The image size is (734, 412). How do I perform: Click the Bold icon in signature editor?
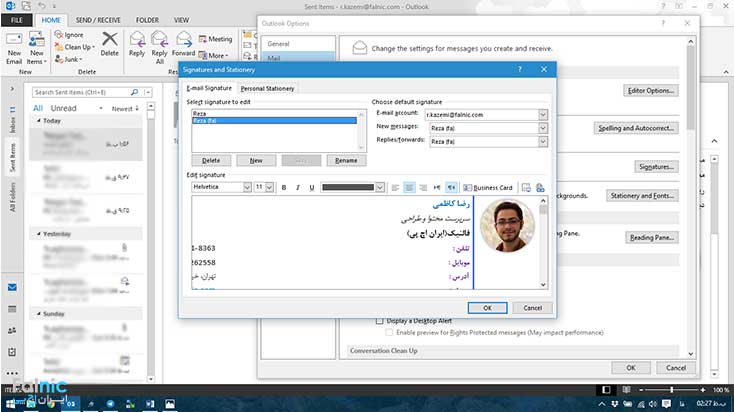(x=284, y=187)
